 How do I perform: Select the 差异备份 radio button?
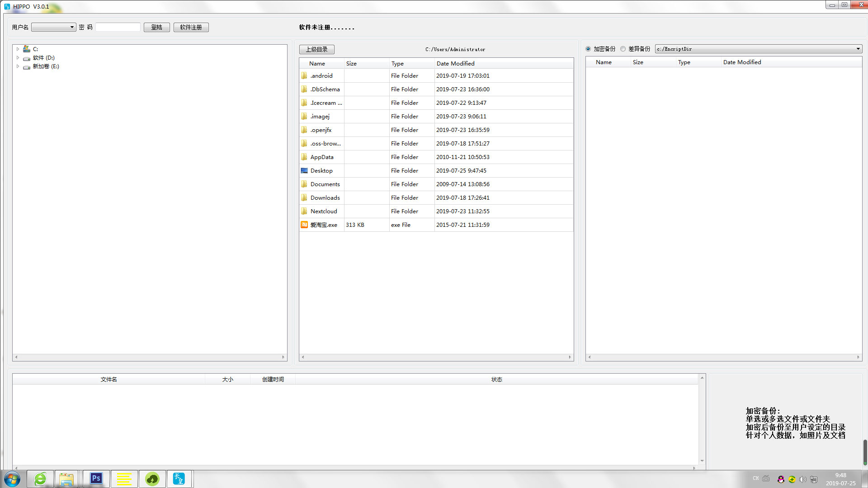click(x=623, y=49)
